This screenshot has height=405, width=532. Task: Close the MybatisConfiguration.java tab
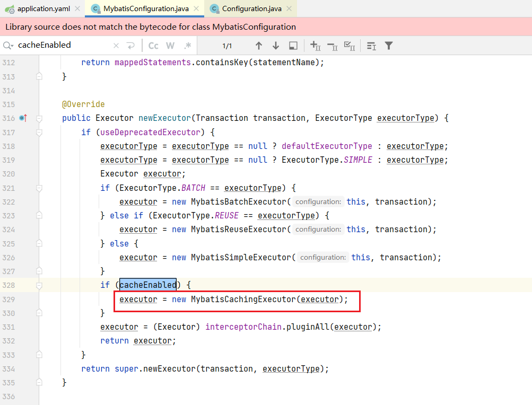click(197, 8)
